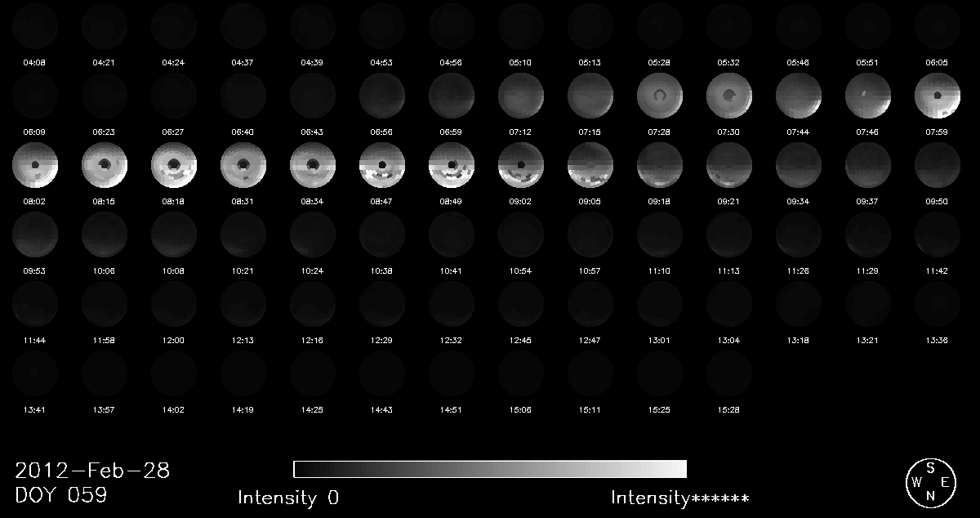Select the 08:02 disk thumbnail
The height and width of the screenshot is (518, 980).
(x=35, y=166)
